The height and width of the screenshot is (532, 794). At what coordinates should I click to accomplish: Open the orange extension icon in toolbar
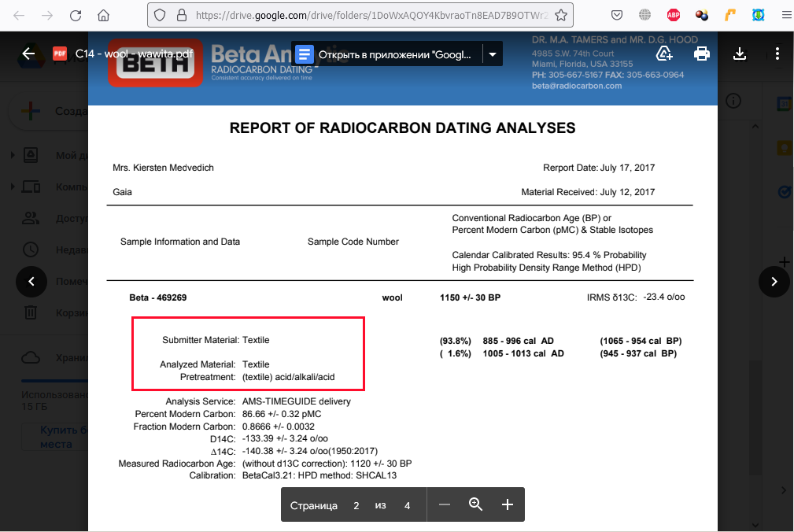click(x=729, y=15)
